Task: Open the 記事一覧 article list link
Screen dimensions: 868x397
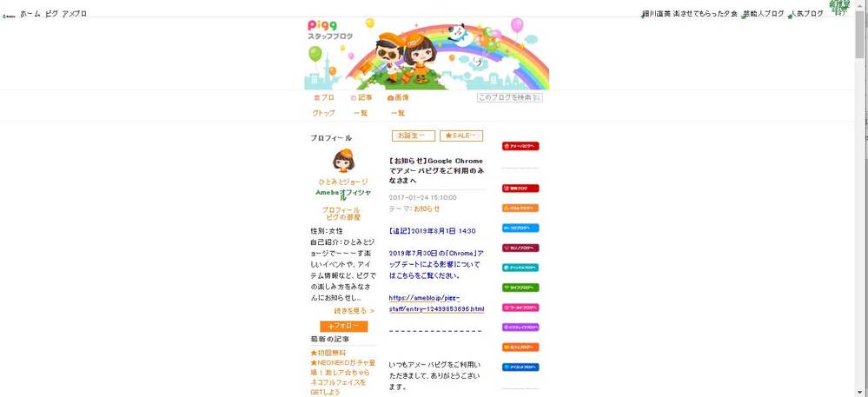Action: pyautogui.click(x=361, y=105)
